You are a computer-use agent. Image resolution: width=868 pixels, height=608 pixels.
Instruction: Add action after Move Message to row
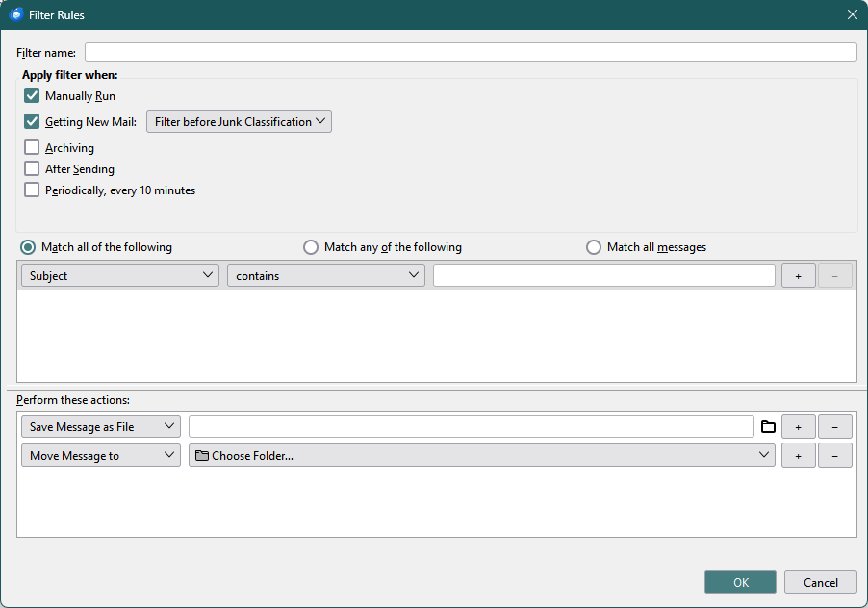[798, 455]
